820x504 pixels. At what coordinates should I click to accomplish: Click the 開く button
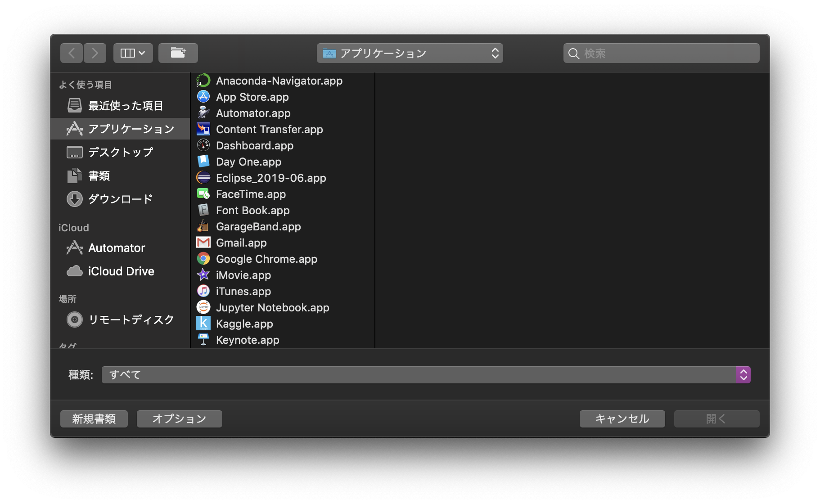[x=717, y=419]
